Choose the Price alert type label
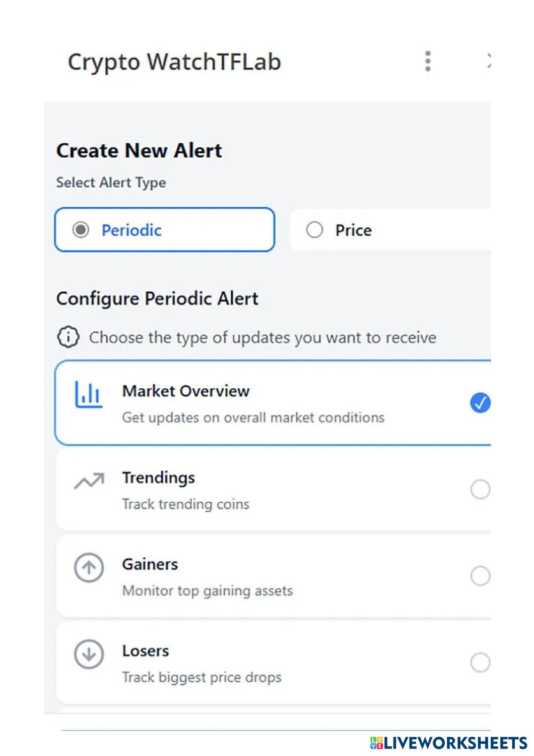The image size is (534, 756). (353, 230)
